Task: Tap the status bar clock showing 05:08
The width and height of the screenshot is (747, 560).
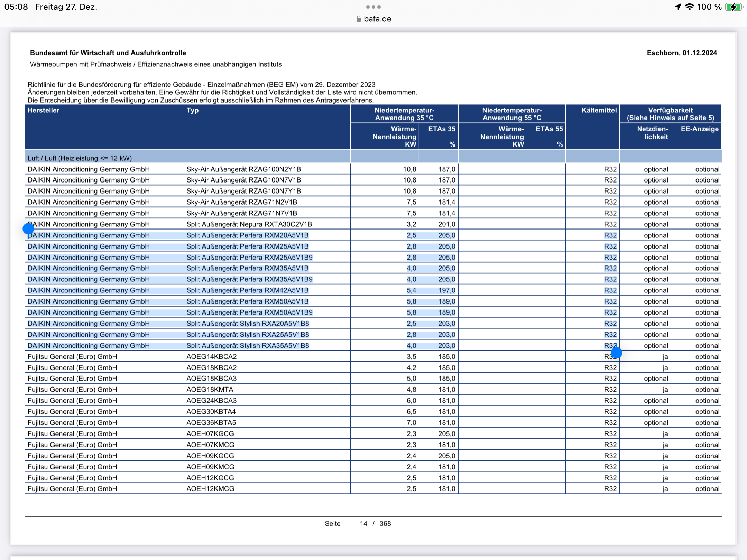Action: pyautogui.click(x=16, y=7)
